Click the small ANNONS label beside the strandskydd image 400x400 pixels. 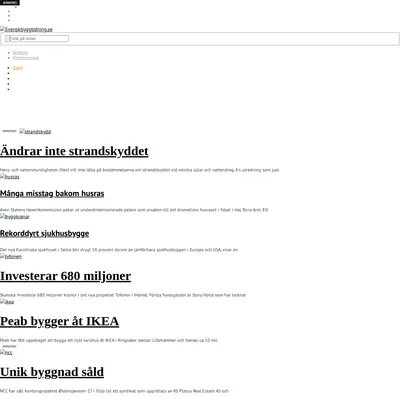[x=9, y=131]
